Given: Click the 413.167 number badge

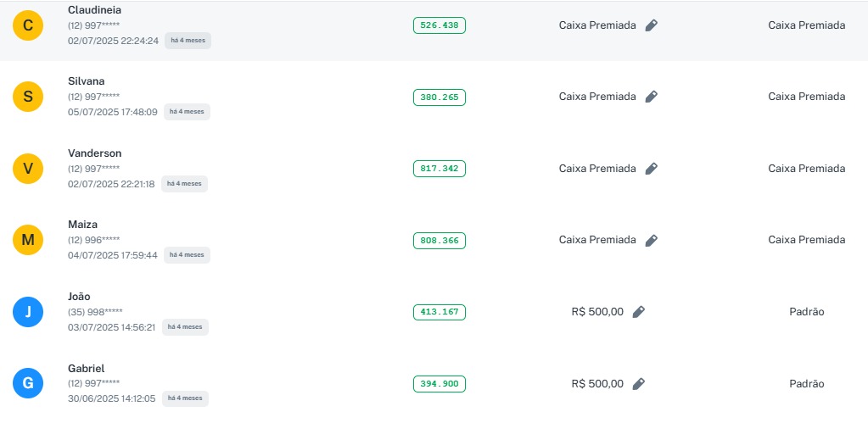Looking at the screenshot, I should (439, 312).
